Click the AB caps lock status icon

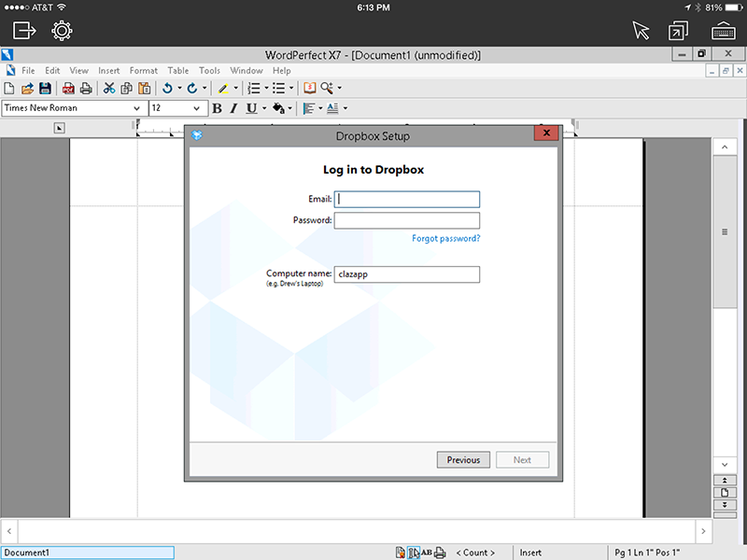(427, 553)
